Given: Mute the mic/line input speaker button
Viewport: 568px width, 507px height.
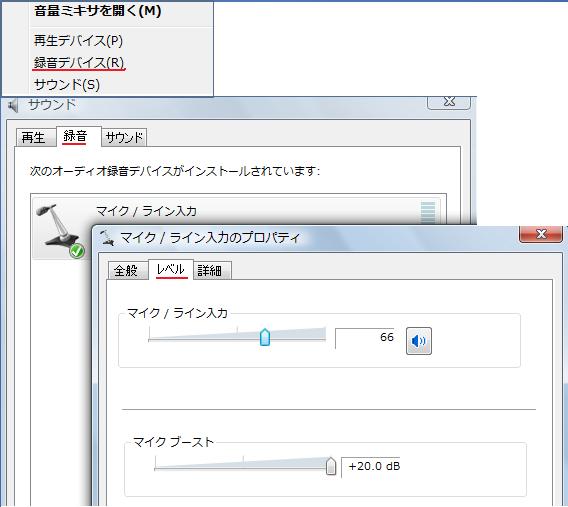Looking at the screenshot, I should pyautogui.click(x=418, y=341).
